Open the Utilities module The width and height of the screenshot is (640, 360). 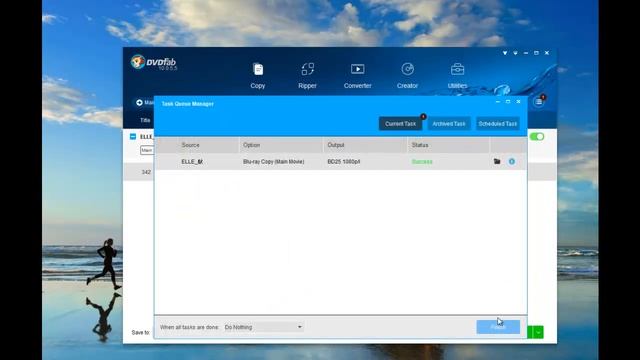pos(457,76)
